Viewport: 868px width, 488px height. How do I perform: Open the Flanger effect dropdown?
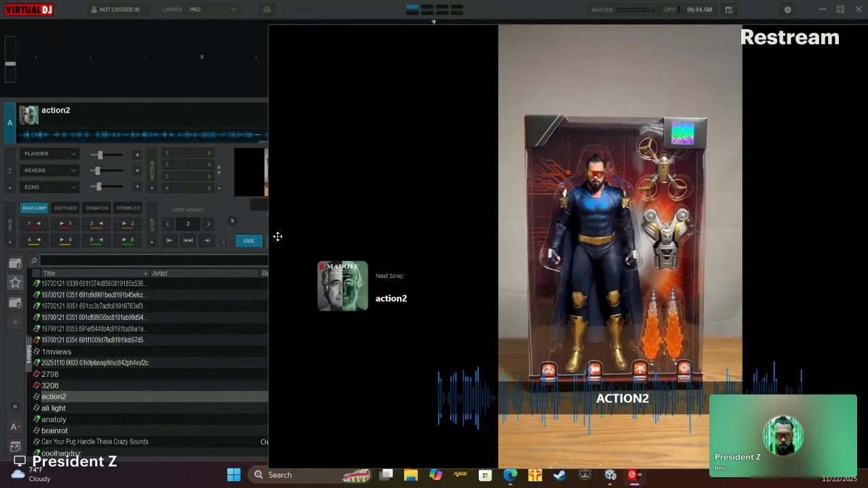tap(50, 154)
